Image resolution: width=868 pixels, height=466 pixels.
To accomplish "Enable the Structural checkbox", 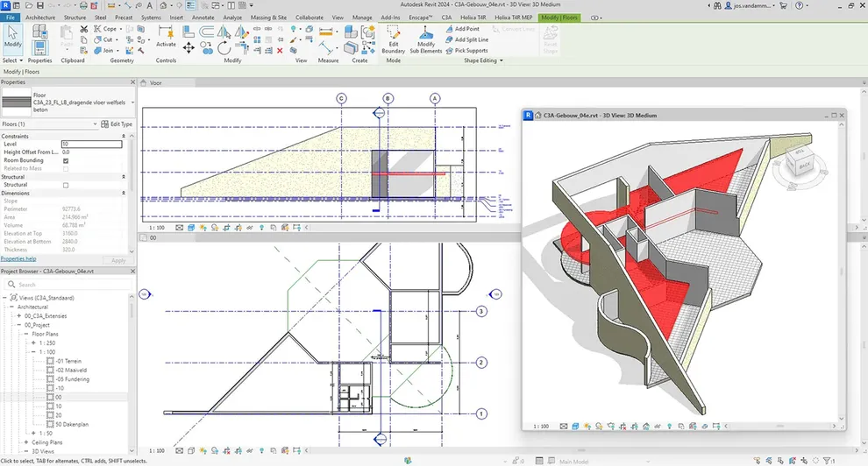I will tap(66, 185).
